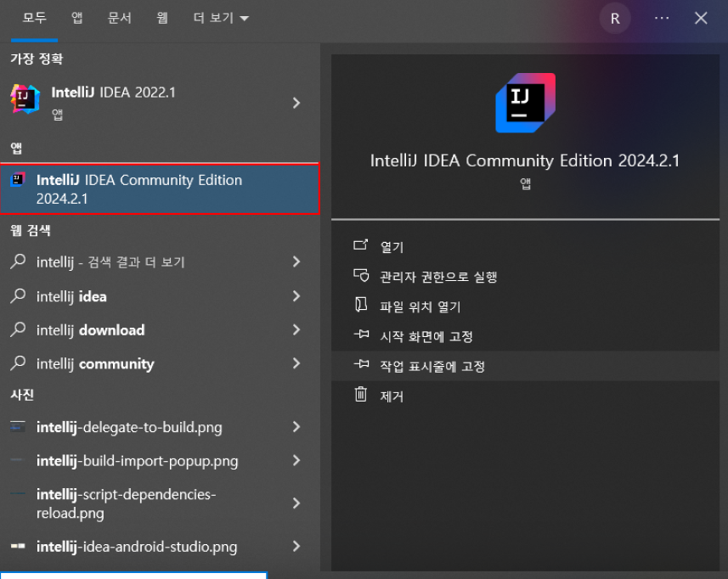This screenshot has height=579, width=728.
Task: Expand intellij-idea-android-studio.png result arrow
Action: tap(296, 547)
